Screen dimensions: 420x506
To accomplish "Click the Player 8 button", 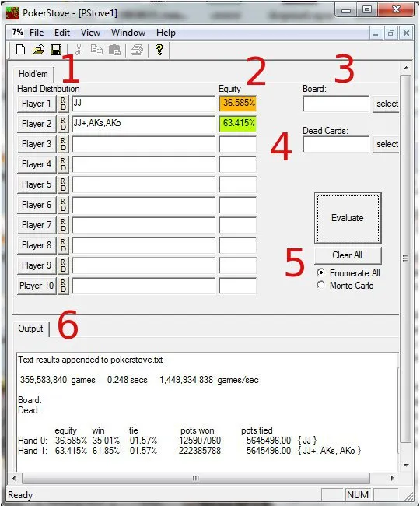I will 37,245.
